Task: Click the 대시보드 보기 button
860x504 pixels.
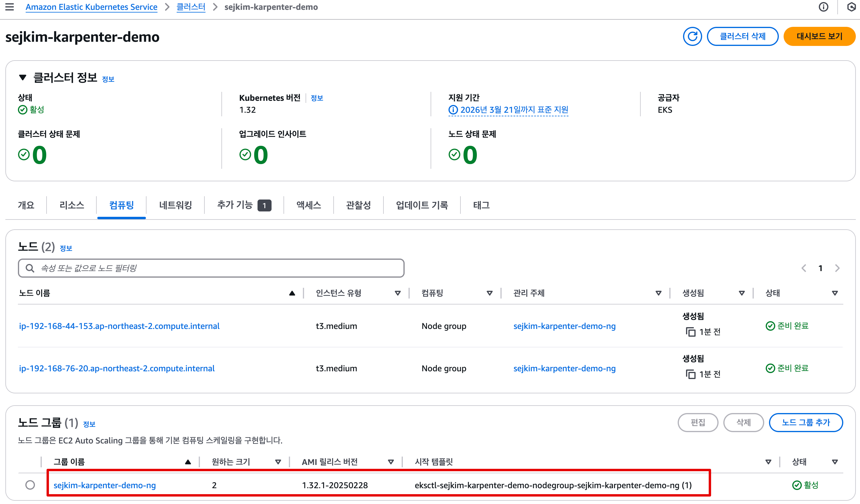Action: tap(819, 36)
